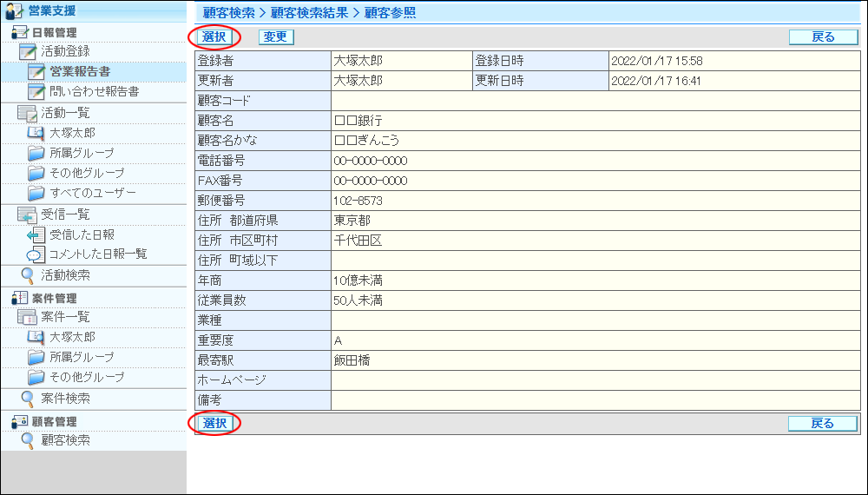The image size is (868, 495).
Task: Click the 活動検索 magnifier icon
Action: (x=28, y=275)
